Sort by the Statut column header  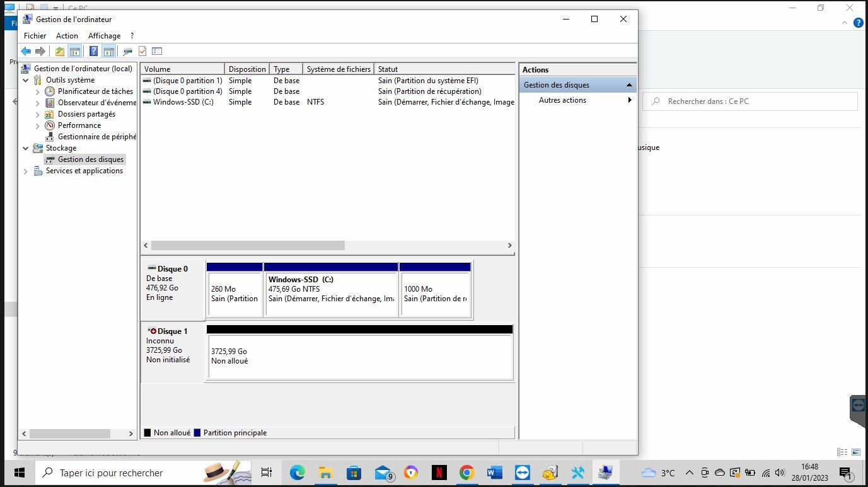click(444, 69)
